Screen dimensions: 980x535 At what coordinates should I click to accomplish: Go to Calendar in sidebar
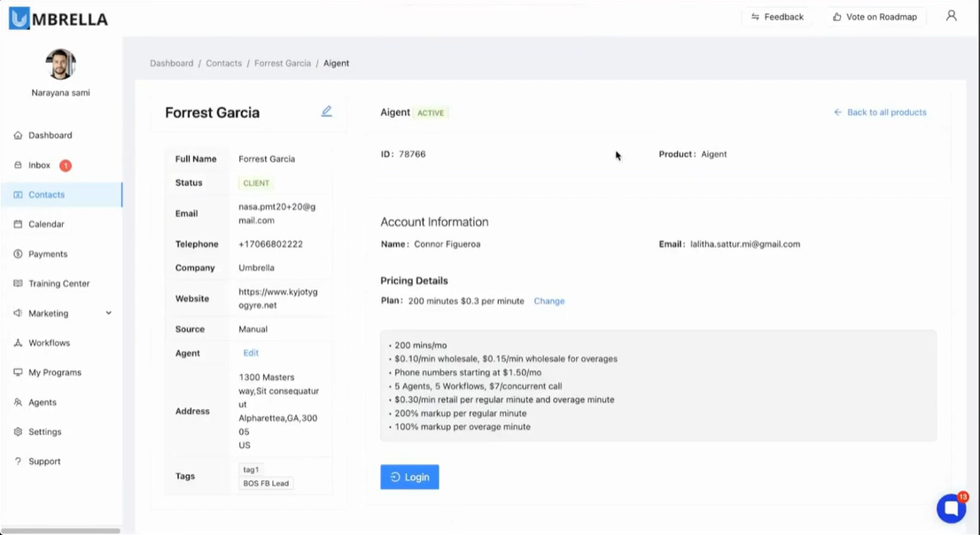tap(46, 224)
